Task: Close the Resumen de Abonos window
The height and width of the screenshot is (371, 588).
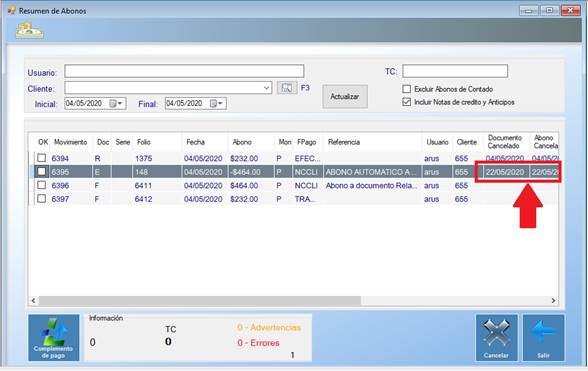Action: [x=570, y=10]
